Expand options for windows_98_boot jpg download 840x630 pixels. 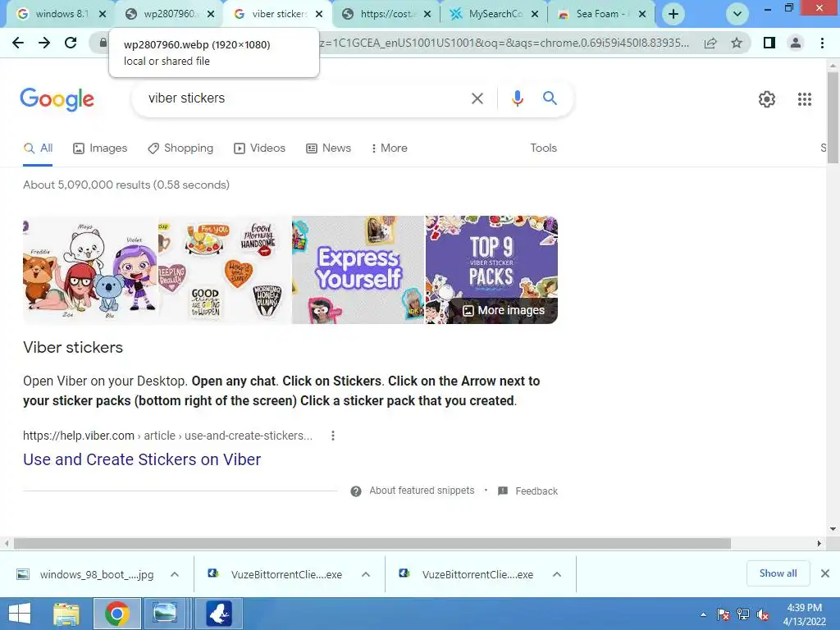click(175, 574)
